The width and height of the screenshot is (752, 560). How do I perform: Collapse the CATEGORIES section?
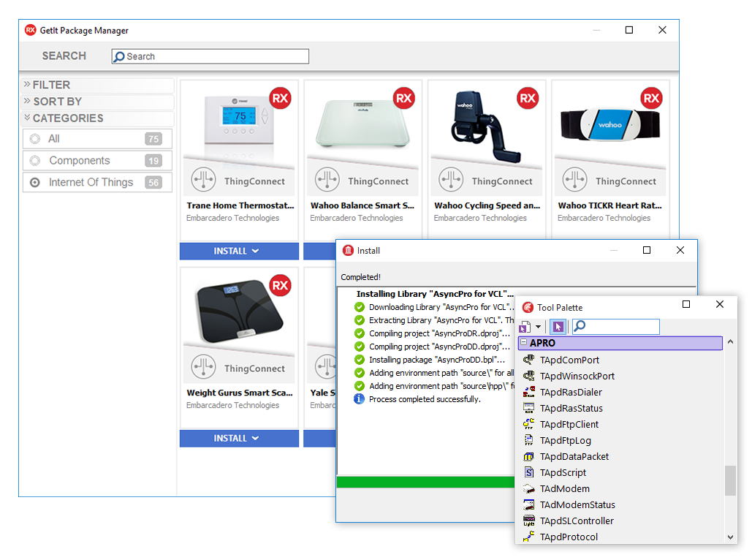[x=97, y=118]
